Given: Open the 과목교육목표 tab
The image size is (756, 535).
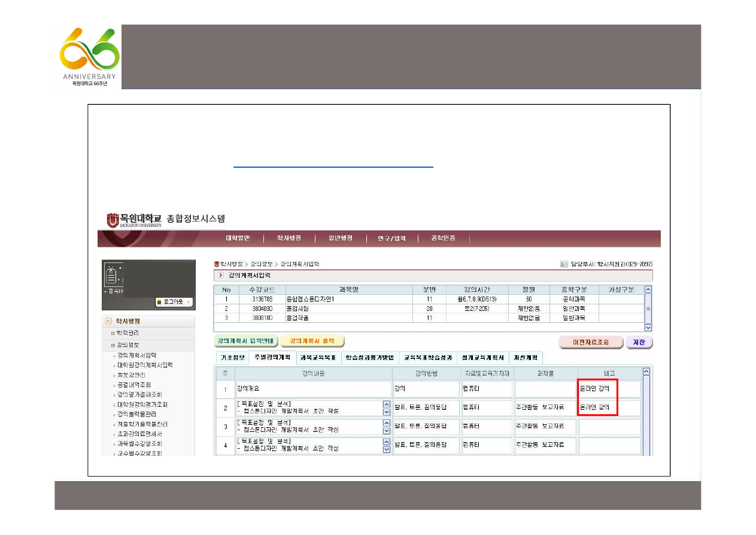Looking at the screenshot, I should 318,358.
